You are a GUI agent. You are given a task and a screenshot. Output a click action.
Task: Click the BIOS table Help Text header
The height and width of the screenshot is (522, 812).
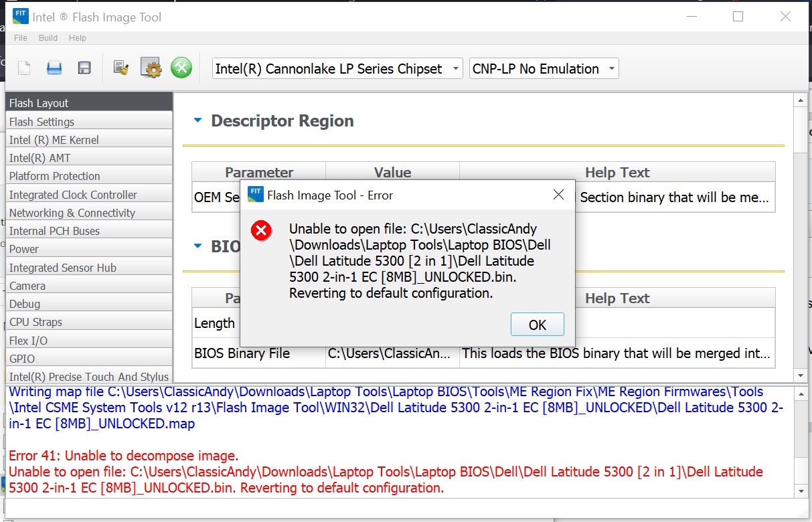(x=617, y=298)
